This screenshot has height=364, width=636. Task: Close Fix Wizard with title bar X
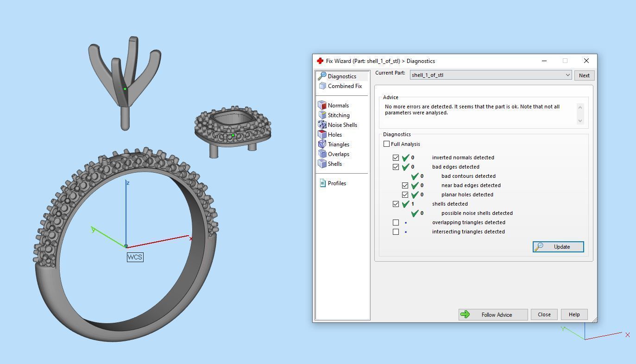(586, 61)
